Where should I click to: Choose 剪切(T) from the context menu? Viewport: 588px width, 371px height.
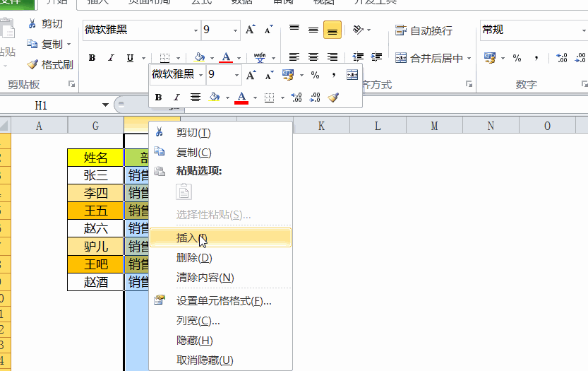(x=220, y=133)
